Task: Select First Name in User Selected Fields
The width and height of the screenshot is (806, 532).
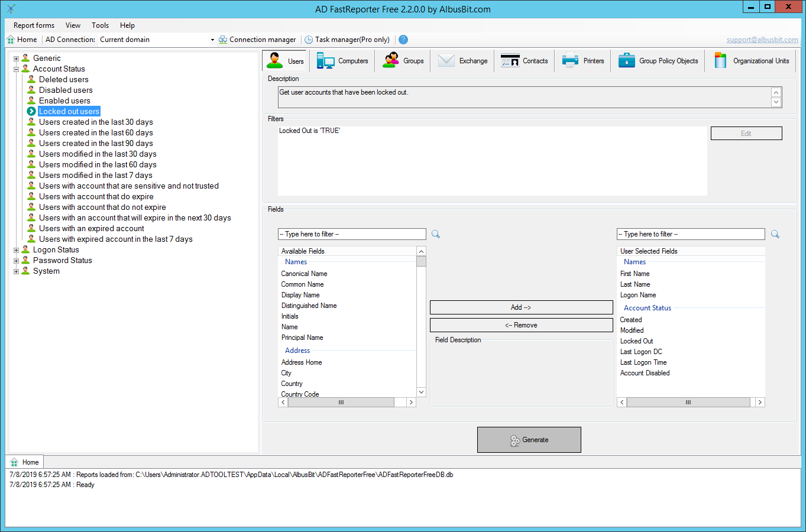Action: click(635, 274)
